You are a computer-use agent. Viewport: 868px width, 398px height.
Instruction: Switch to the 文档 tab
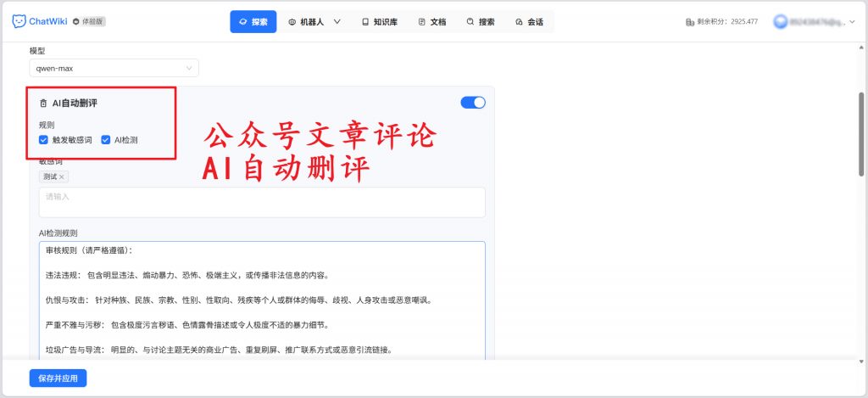tap(432, 22)
